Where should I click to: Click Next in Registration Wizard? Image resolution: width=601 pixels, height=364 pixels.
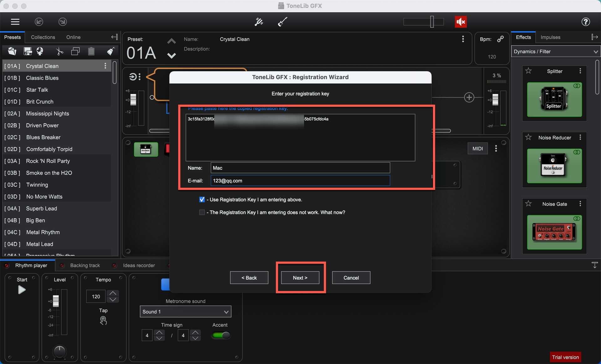pyautogui.click(x=300, y=278)
